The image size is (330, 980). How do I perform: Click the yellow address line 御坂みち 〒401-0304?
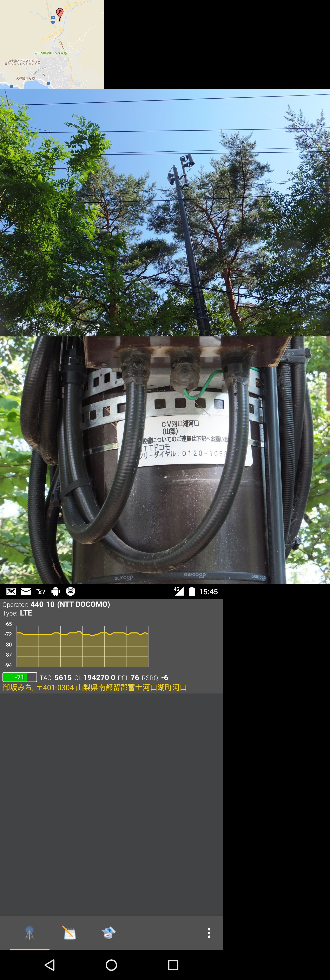(x=95, y=688)
